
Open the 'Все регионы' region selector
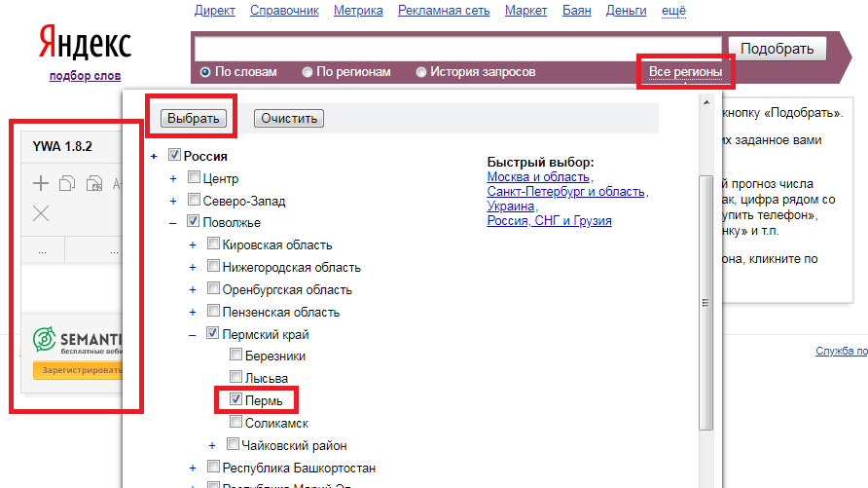(685, 72)
